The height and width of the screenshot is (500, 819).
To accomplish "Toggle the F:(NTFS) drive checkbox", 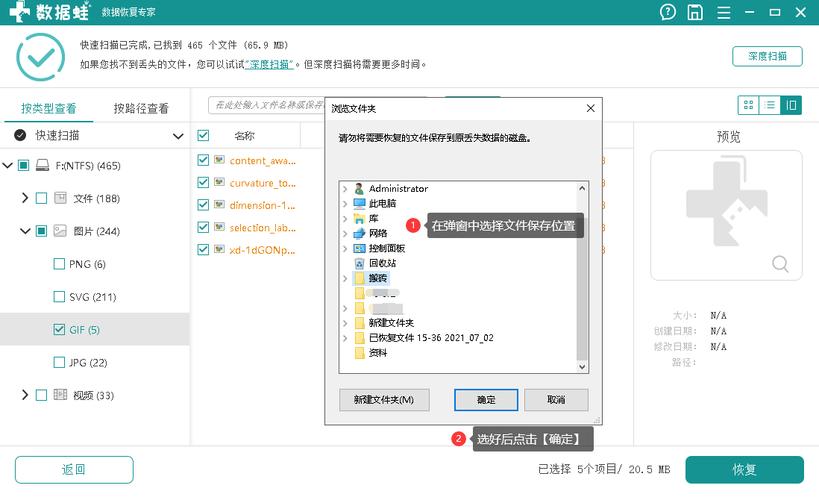I will coord(24,166).
